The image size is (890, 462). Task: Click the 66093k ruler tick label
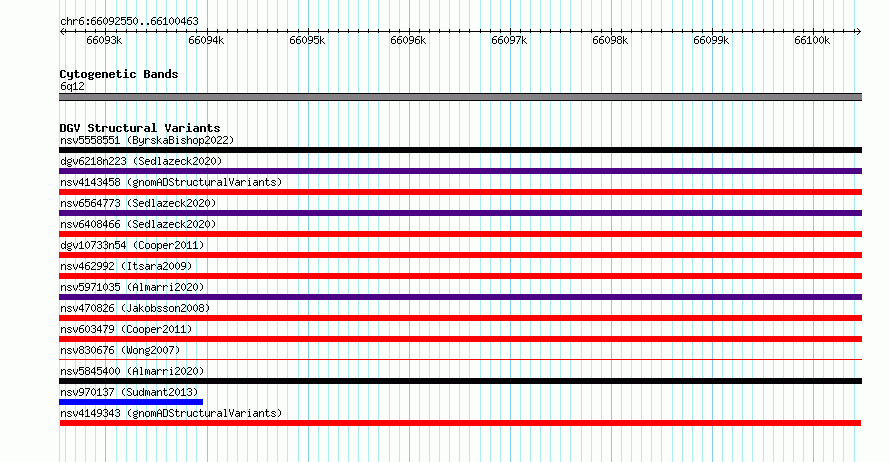tap(104, 41)
